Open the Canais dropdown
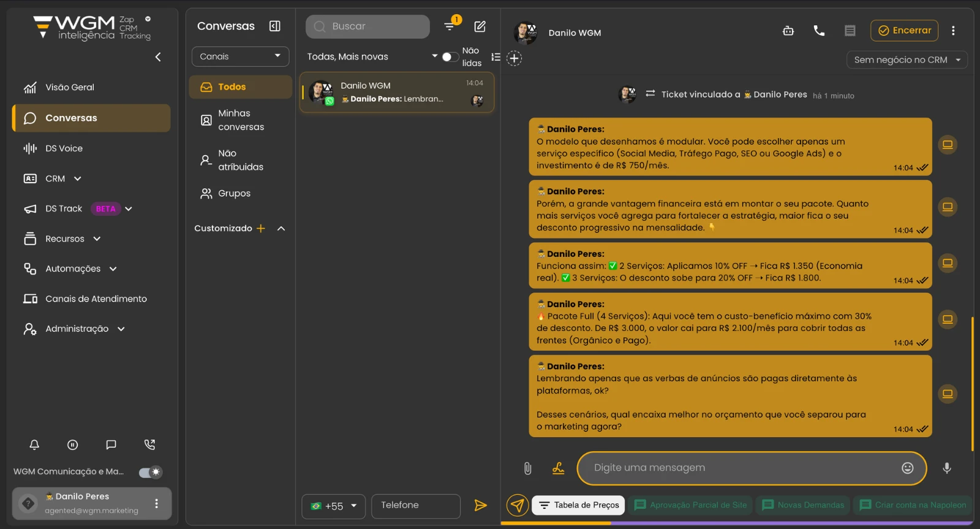The height and width of the screenshot is (529, 980). (x=240, y=56)
